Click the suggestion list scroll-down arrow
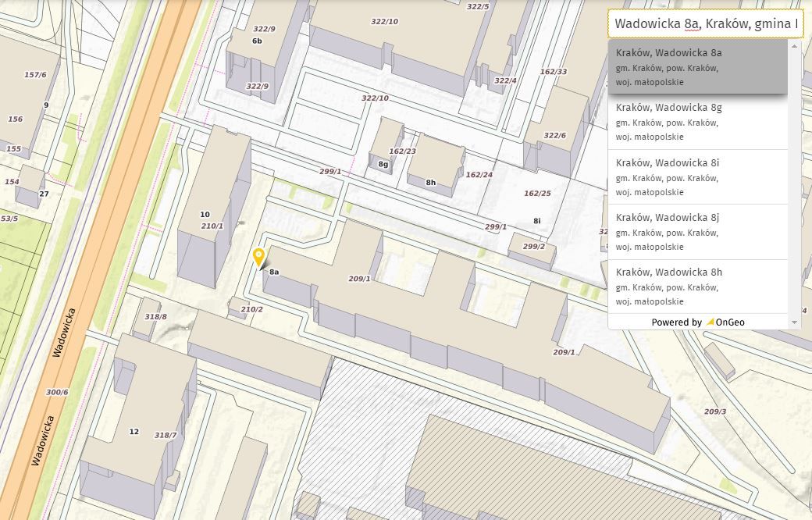Viewport: 812px width, 520px height. point(795,322)
